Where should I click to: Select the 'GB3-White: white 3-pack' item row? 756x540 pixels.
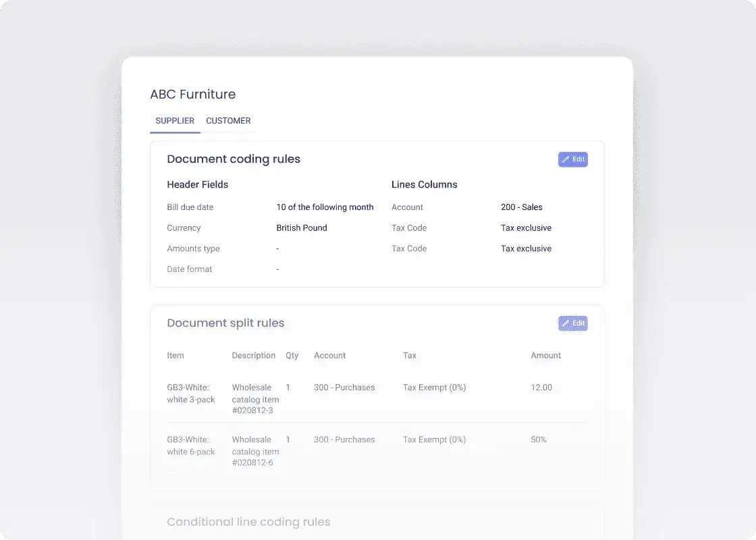(192, 394)
